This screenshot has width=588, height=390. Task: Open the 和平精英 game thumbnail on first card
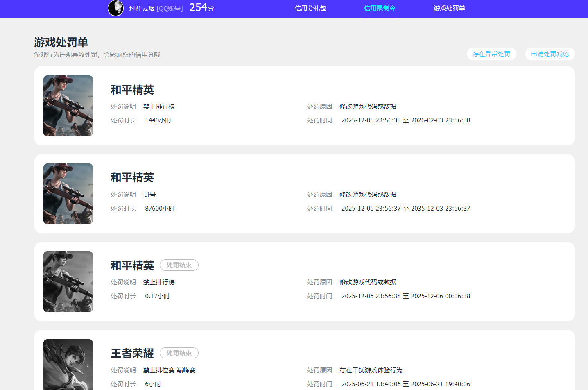click(68, 106)
